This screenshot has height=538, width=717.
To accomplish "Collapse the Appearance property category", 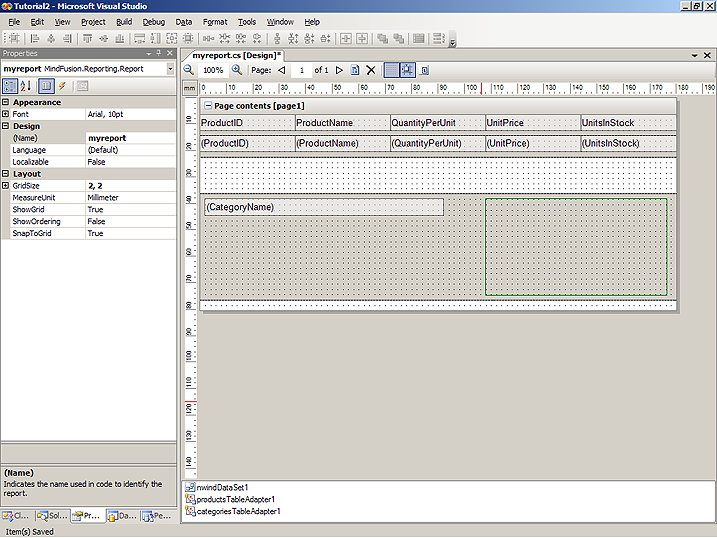I will point(5,102).
